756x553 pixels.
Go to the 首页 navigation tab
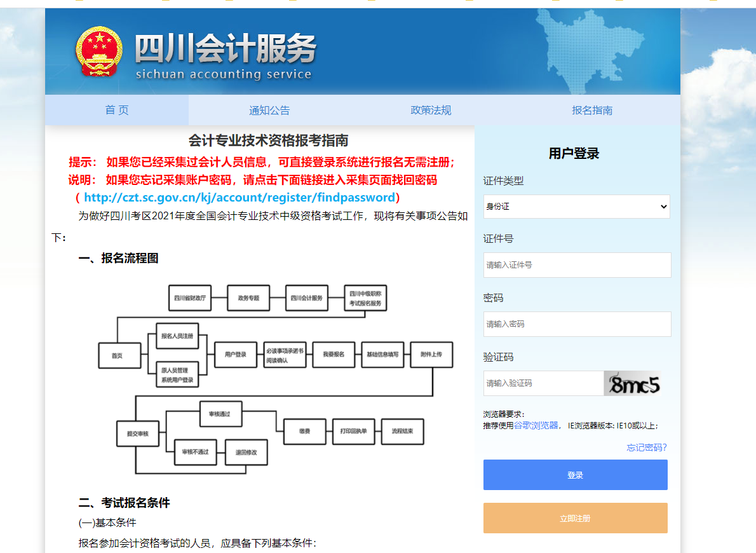(117, 110)
